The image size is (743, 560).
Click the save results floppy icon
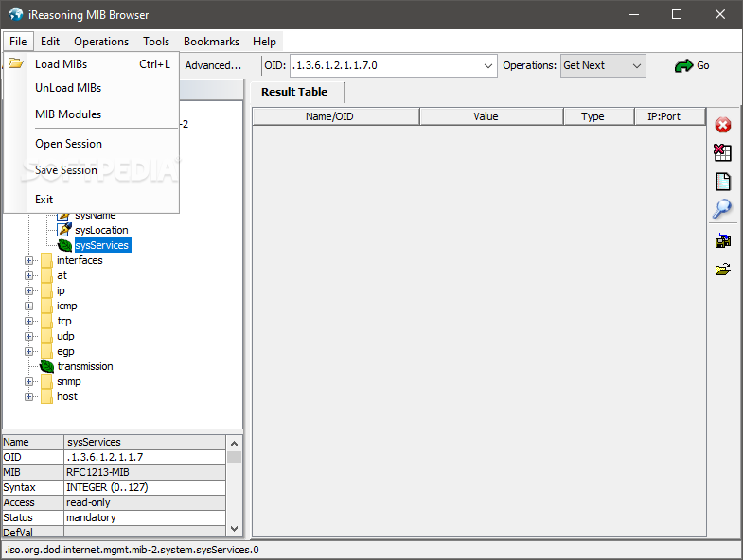coord(722,240)
